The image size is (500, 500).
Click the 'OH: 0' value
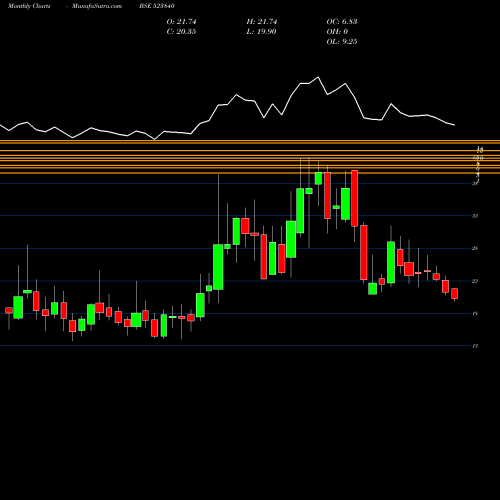point(337,32)
